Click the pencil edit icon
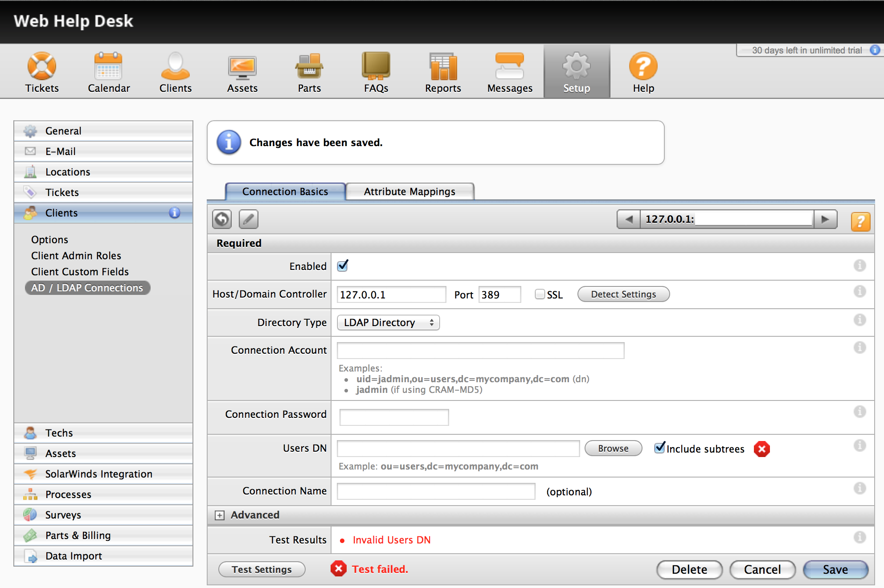The width and height of the screenshot is (884, 588). 249,219
